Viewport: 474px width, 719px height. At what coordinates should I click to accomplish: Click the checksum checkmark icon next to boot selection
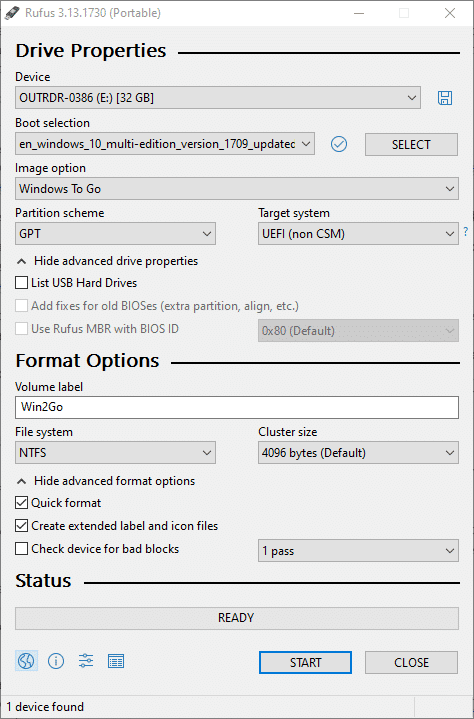(x=339, y=144)
